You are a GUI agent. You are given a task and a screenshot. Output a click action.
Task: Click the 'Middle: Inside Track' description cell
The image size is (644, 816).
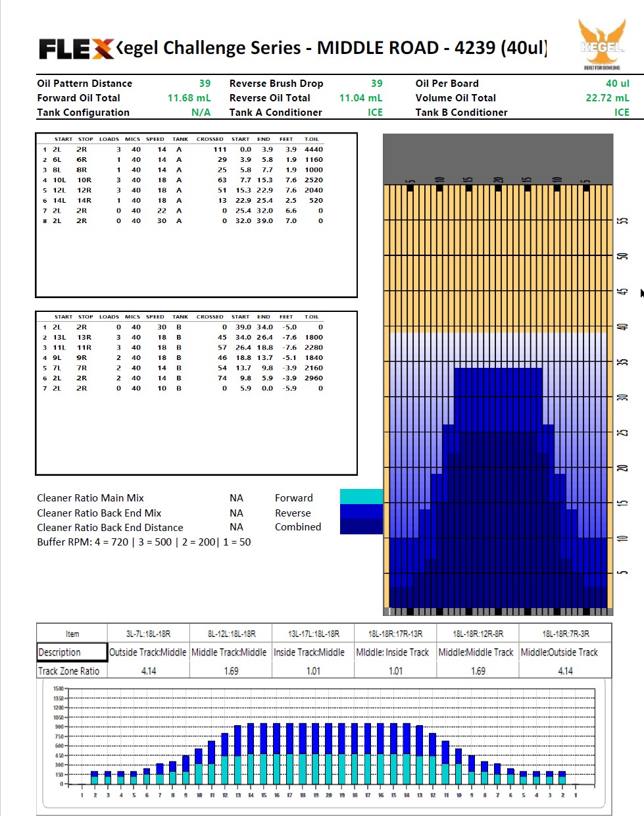(395, 652)
